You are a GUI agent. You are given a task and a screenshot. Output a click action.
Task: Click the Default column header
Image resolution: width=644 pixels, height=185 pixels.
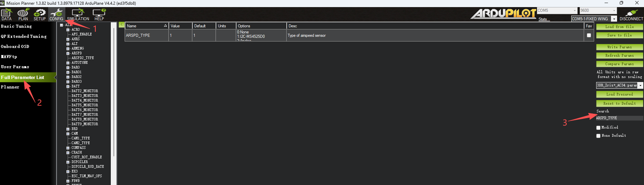(204, 26)
